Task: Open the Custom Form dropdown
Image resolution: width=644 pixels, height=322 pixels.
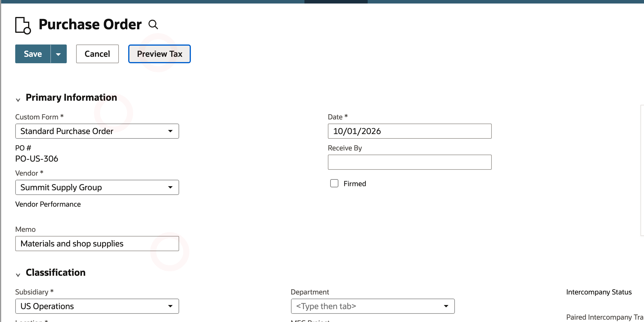Action: tap(97, 131)
